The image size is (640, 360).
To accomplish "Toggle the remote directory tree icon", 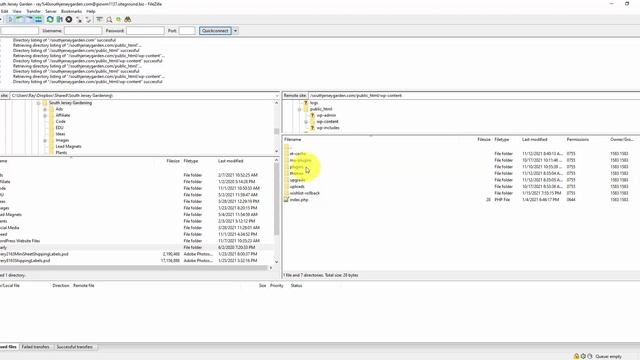I will 29,20.
